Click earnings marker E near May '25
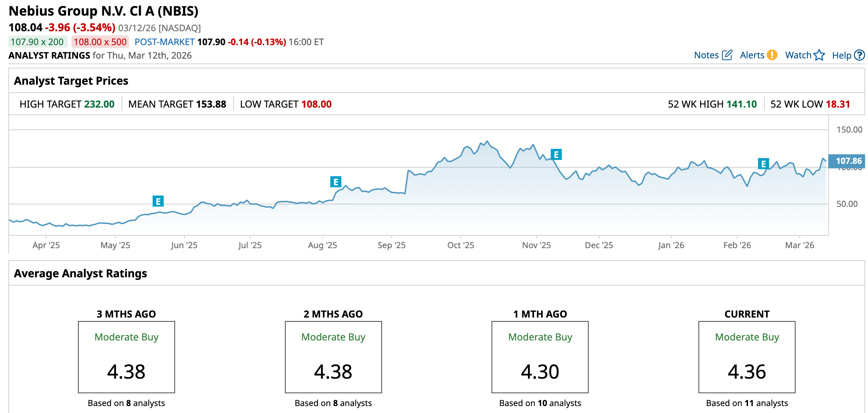Screen dimensions: 868x413 pyautogui.click(x=158, y=201)
